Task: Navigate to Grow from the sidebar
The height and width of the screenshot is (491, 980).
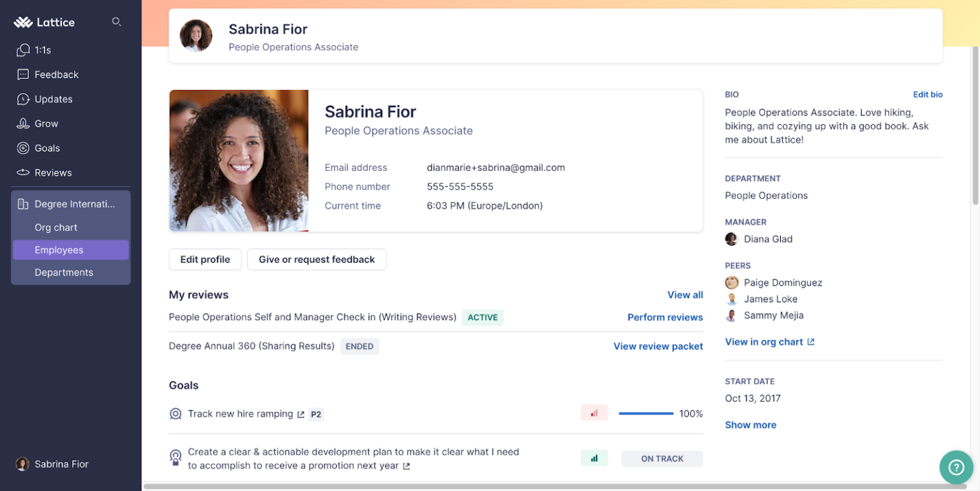Action: (24, 123)
